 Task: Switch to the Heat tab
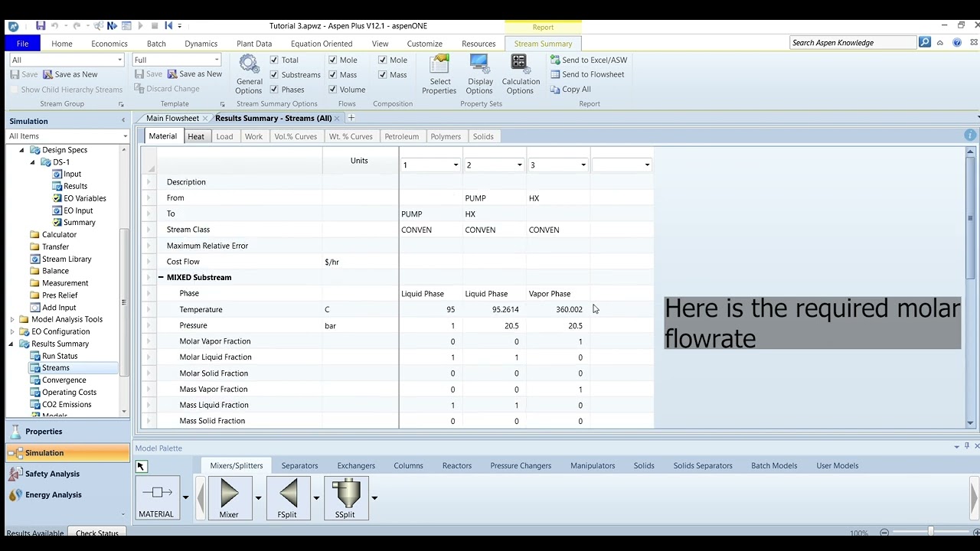(196, 136)
